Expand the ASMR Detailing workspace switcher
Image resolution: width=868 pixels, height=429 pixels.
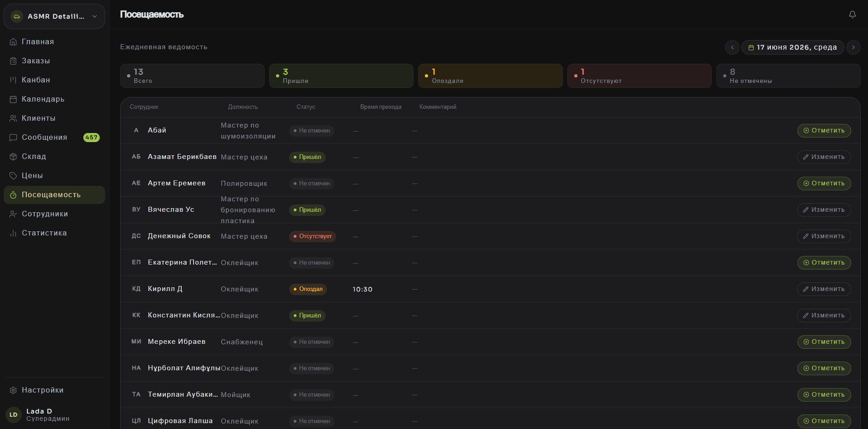click(54, 16)
